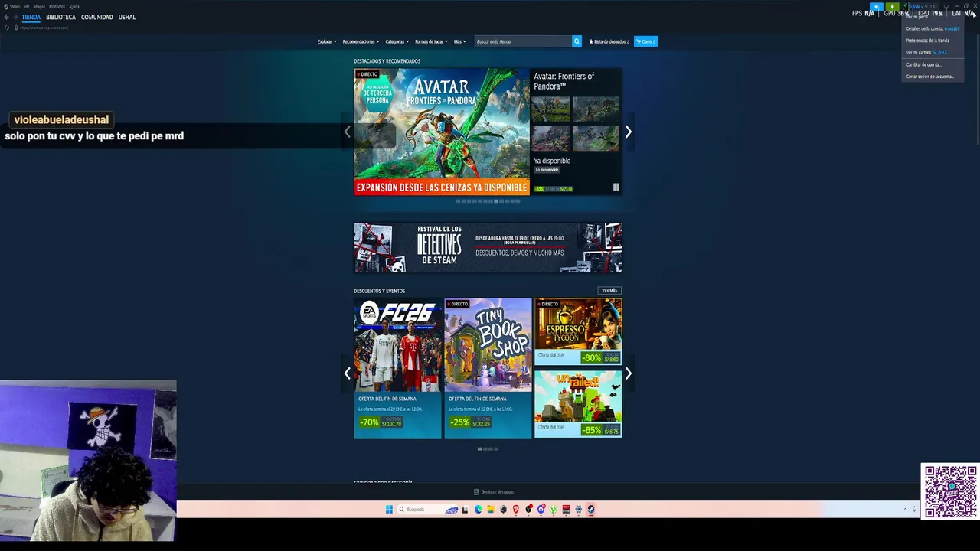Expand the Formas de jugar dropdown

pyautogui.click(x=431, y=41)
